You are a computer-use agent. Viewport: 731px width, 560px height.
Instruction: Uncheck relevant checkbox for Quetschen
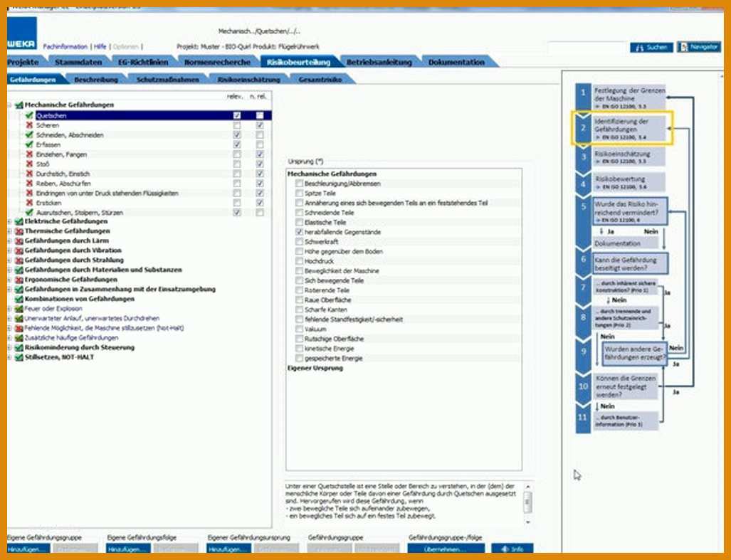[237, 115]
